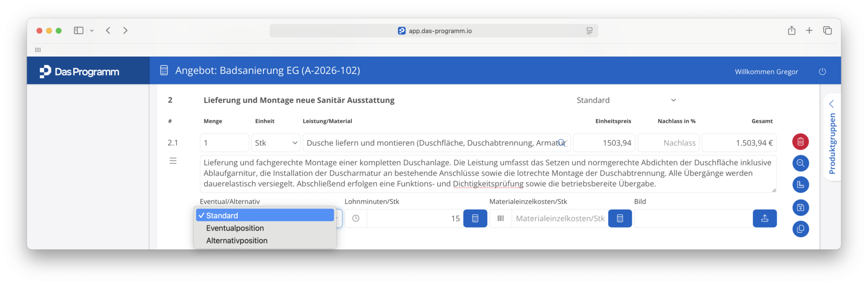
Task: Click the zoom-out magnifier icon button
Action: click(x=800, y=163)
